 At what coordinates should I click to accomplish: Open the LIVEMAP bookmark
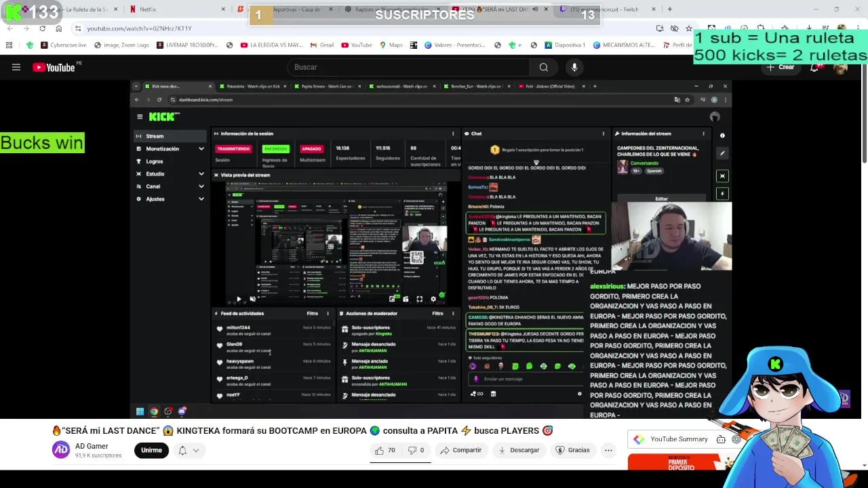pos(187,45)
